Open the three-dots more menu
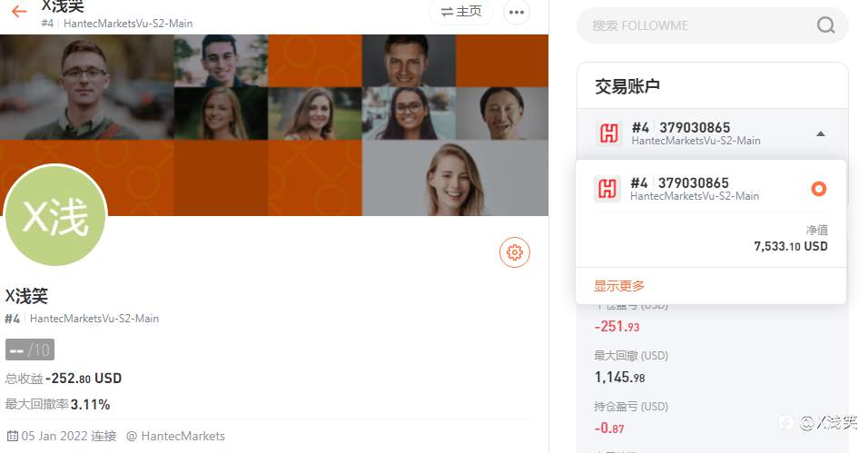 pos(517,12)
